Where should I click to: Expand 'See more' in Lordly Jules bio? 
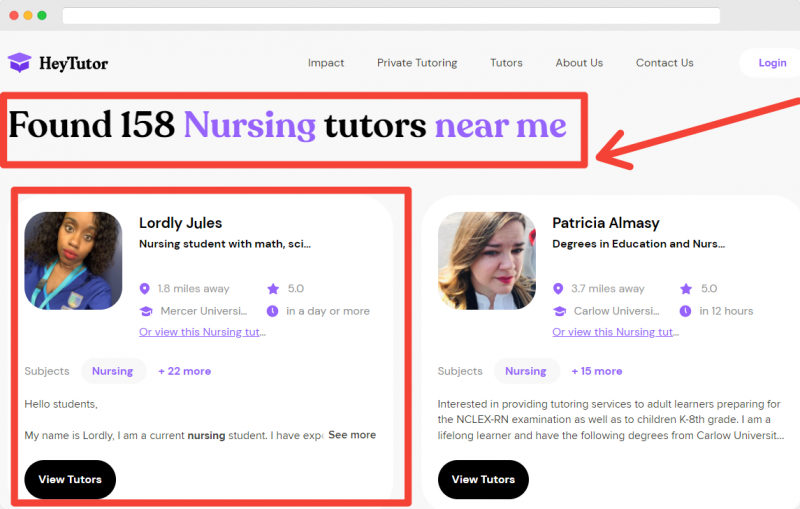352,435
